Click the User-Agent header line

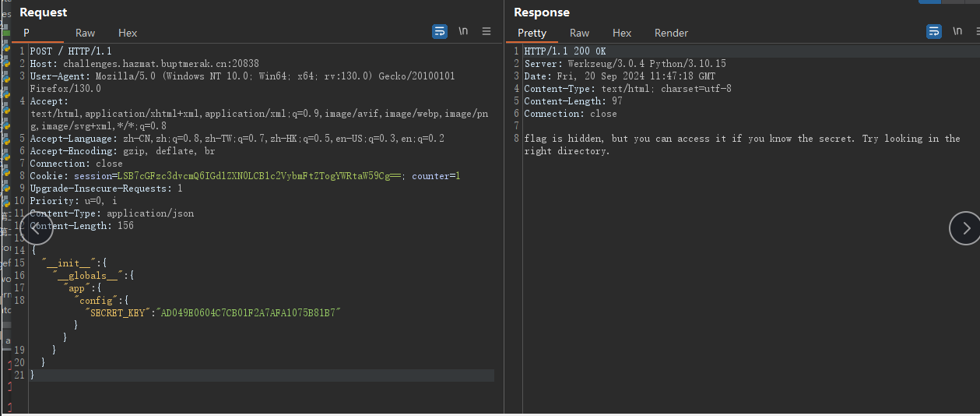point(242,76)
